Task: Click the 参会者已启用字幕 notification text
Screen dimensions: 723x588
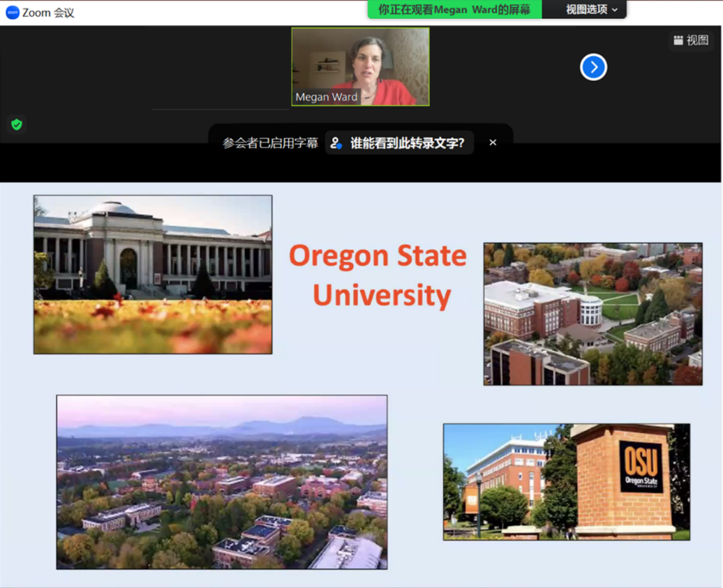Action: click(270, 143)
